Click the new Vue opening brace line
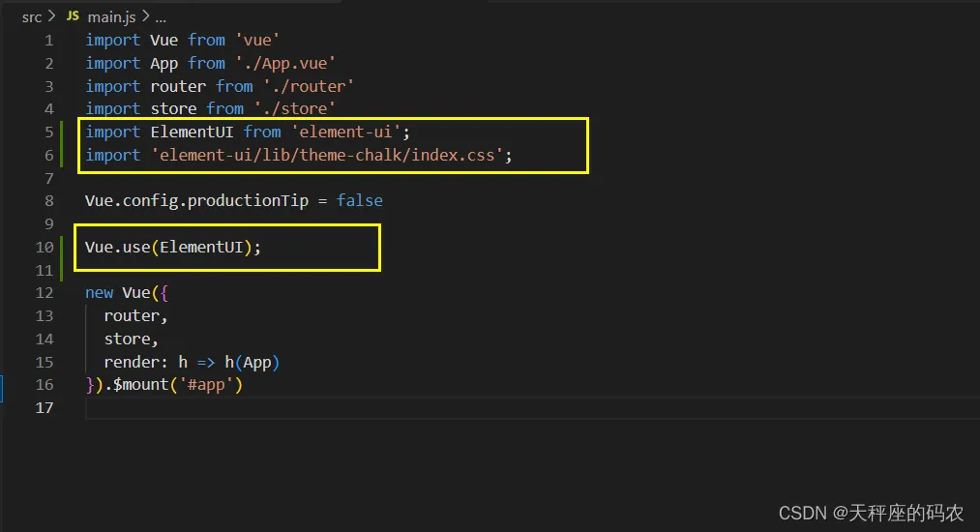Image resolution: width=980 pixels, height=532 pixels. click(x=127, y=292)
